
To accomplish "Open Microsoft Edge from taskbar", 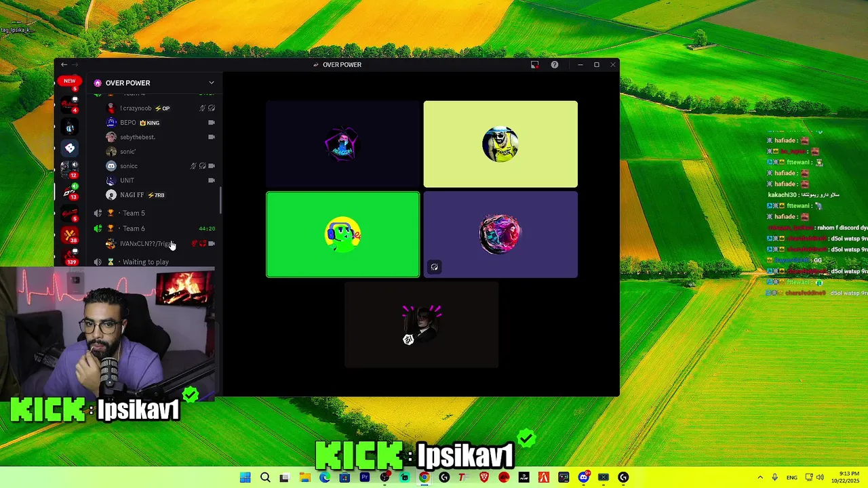I will pos(325,477).
